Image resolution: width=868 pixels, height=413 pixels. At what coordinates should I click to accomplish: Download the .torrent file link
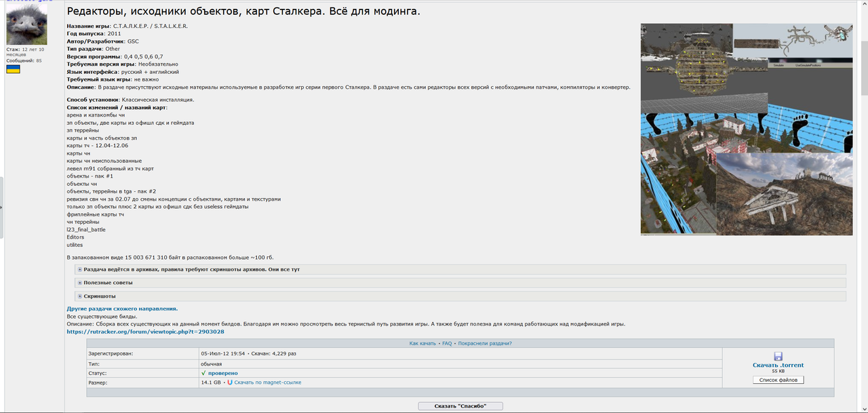click(x=778, y=365)
